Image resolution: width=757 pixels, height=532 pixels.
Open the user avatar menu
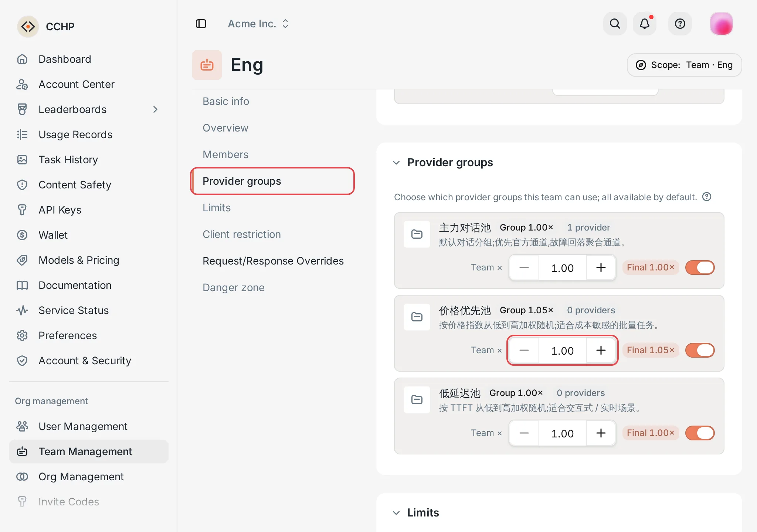click(x=721, y=24)
